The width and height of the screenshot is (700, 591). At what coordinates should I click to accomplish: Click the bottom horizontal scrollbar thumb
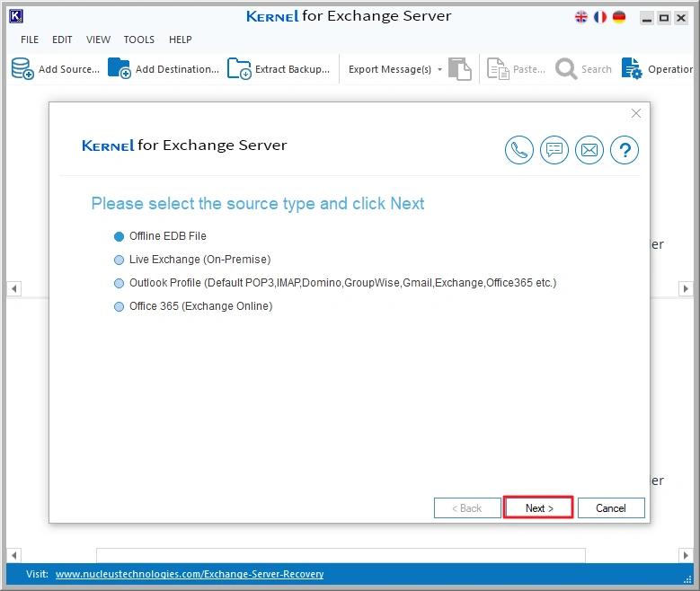pos(341,555)
